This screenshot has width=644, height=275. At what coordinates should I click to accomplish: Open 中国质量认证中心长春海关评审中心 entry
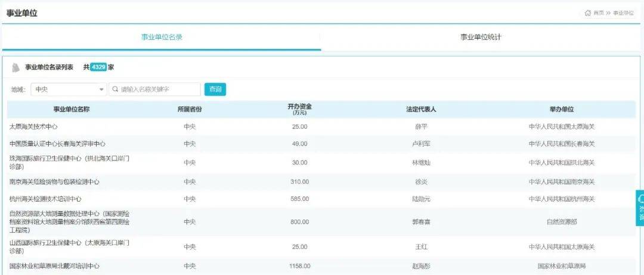tap(57, 144)
